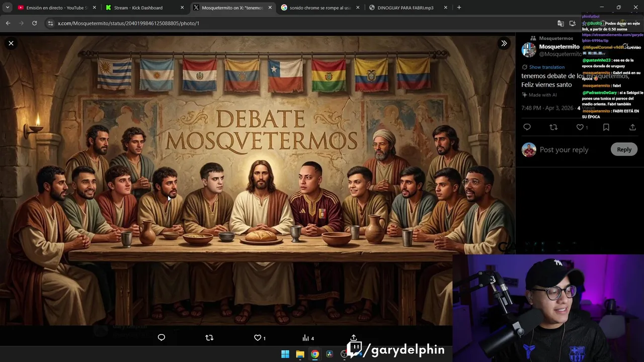Click the debate image in the viewer

tap(258, 182)
